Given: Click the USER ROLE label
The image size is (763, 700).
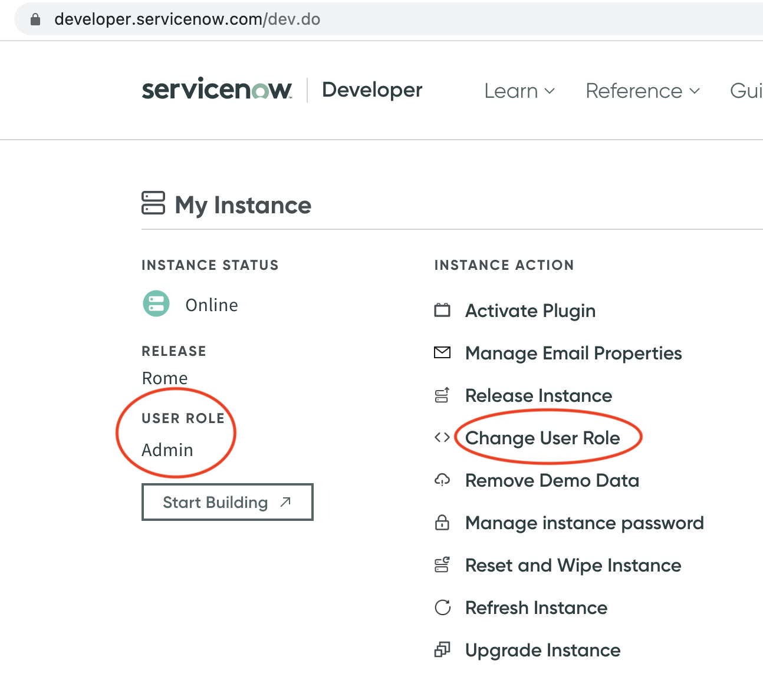Looking at the screenshot, I should [x=183, y=418].
